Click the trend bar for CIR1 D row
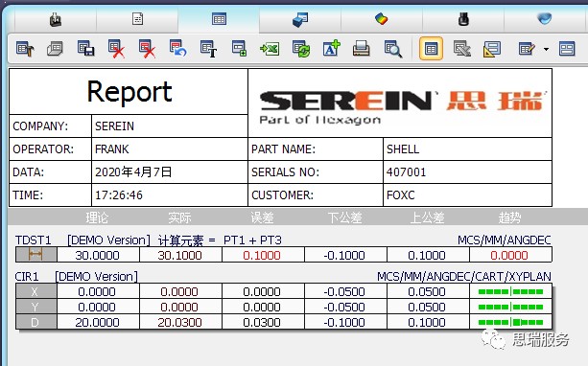 tap(510, 322)
